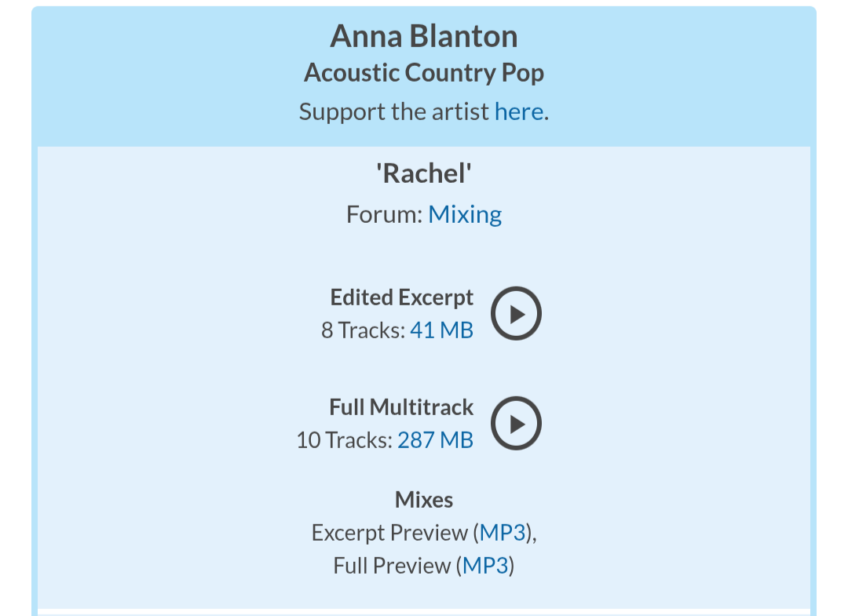Click the 'Excerpt Preview' text
Screen dimensions: 848x616
[389, 533]
